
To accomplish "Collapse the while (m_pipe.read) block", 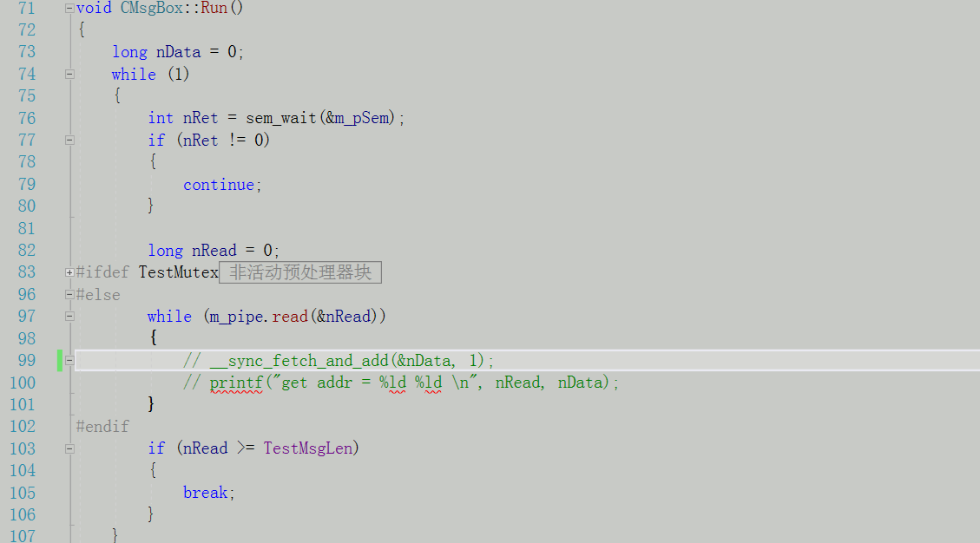I will [69, 317].
